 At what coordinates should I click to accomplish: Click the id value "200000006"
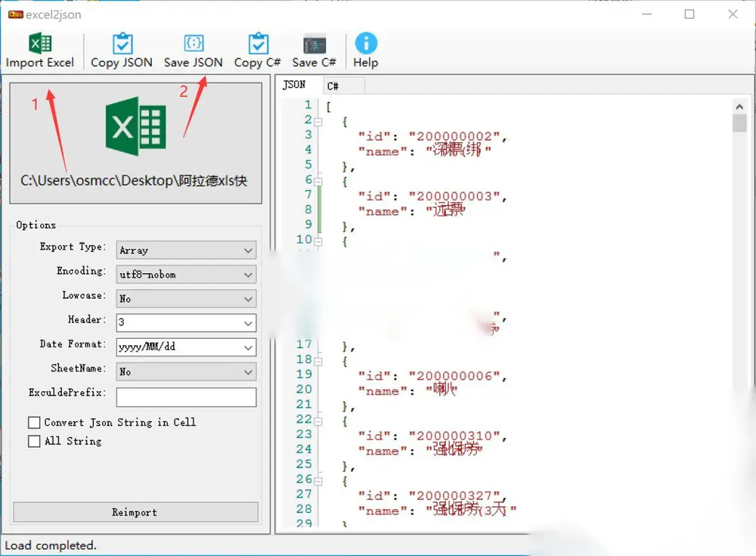click(x=454, y=376)
